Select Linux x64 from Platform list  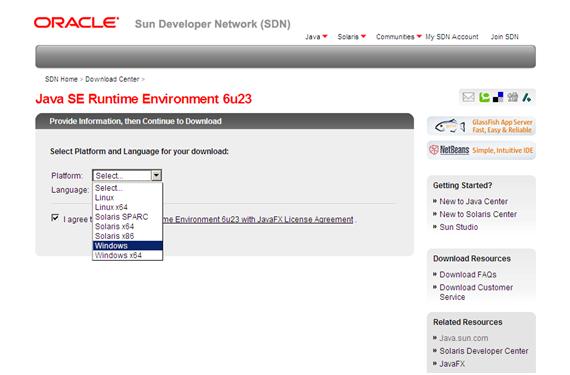click(127, 207)
